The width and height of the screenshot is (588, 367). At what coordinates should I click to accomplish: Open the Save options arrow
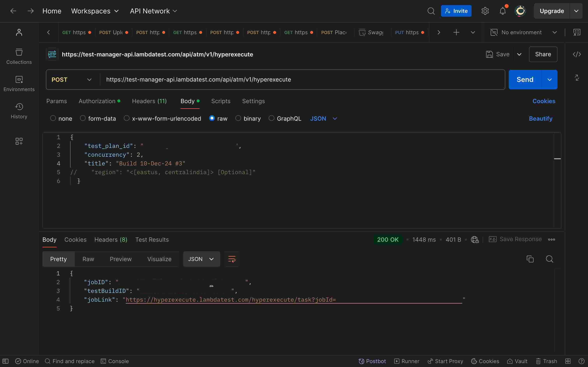(x=519, y=54)
